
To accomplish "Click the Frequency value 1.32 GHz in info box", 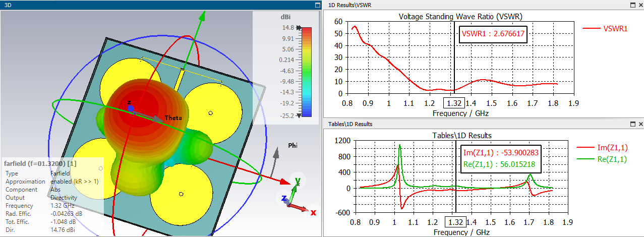I will (x=63, y=206).
